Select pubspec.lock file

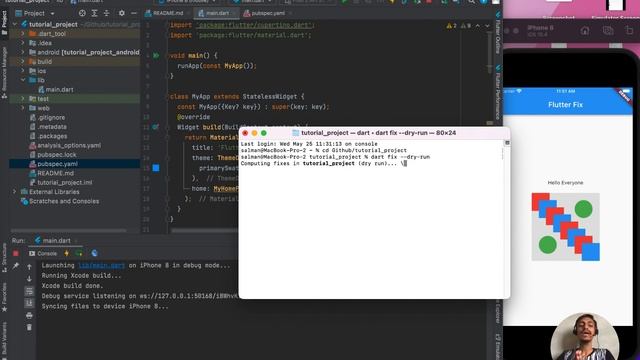pyautogui.click(x=53, y=155)
